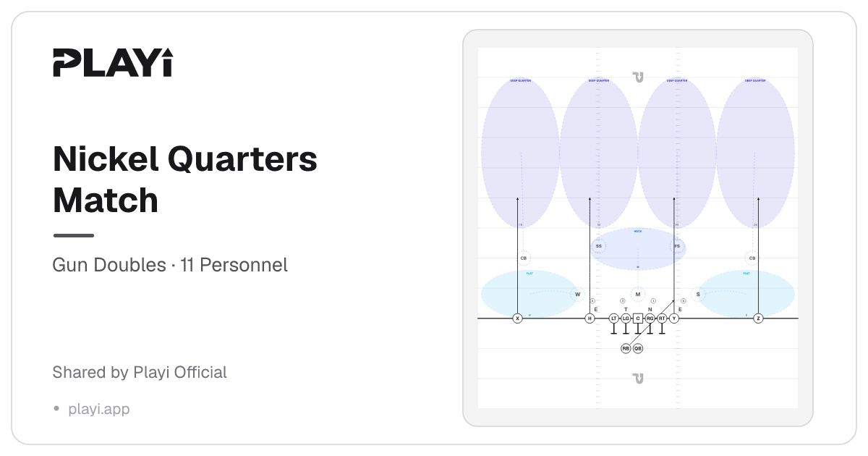The image size is (868, 456).
Task: Click the M middle linebacker
Action: click(637, 295)
